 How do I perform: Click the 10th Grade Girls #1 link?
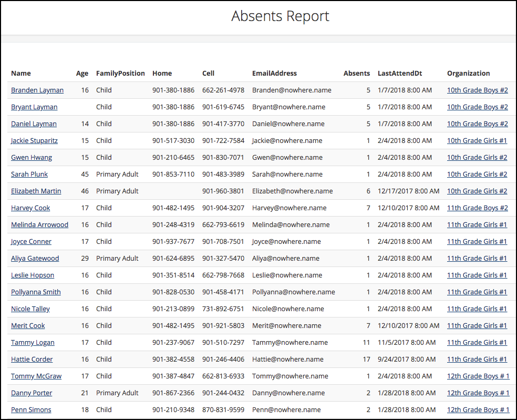click(477, 140)
